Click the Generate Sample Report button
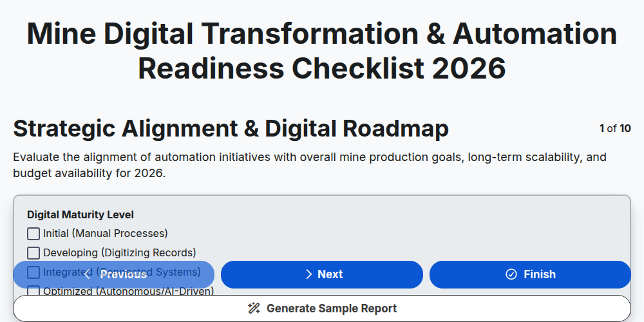Screen dimensions: 644x322 322,308
